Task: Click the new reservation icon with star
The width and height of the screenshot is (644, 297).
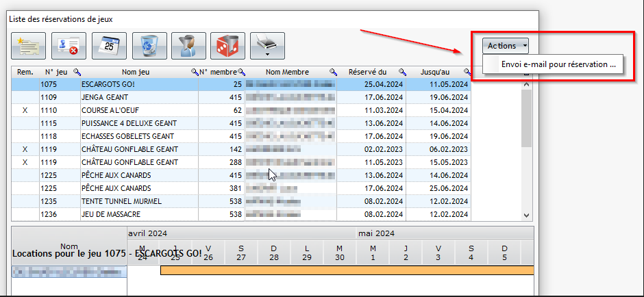Action: [x=28, y=45]
